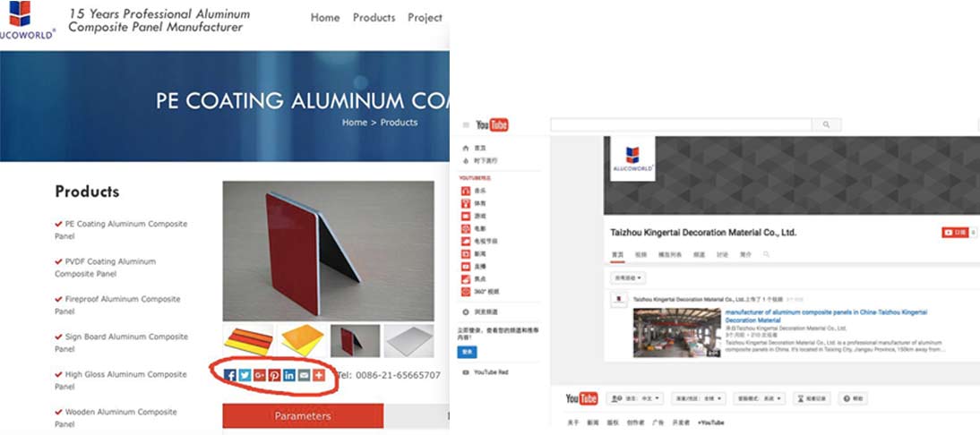The image size is (980, 435).
Task: Share on LinkedIn icon
Action: (x=288, y=375)
